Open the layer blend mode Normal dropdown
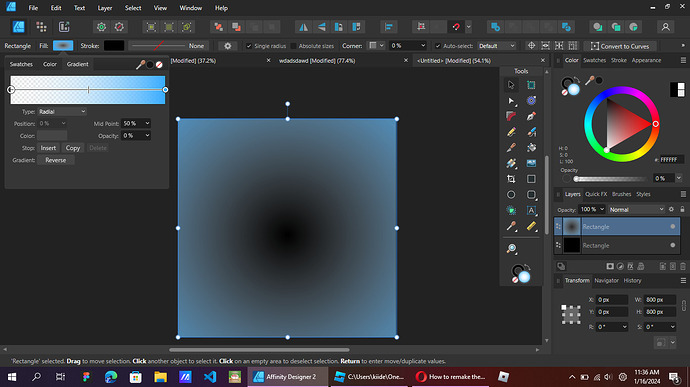Image resolution: width=690 pixels, height=387 pixels. pos(636,210)
